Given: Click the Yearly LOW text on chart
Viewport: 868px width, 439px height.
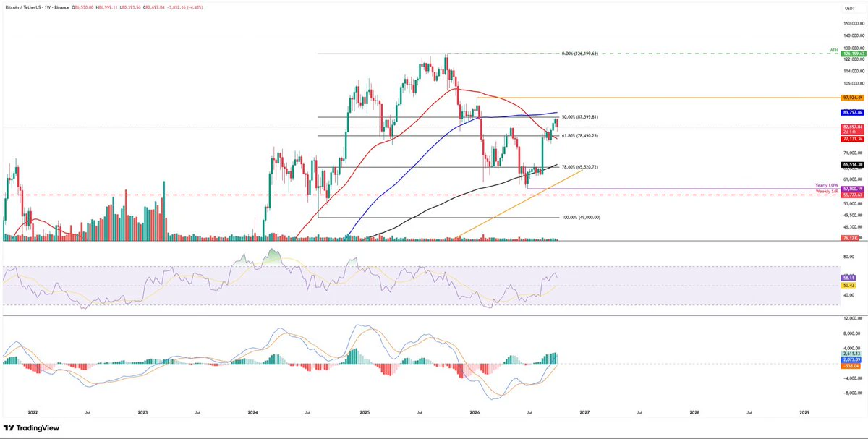Looking at the screenshot, I should click(827, 186).
